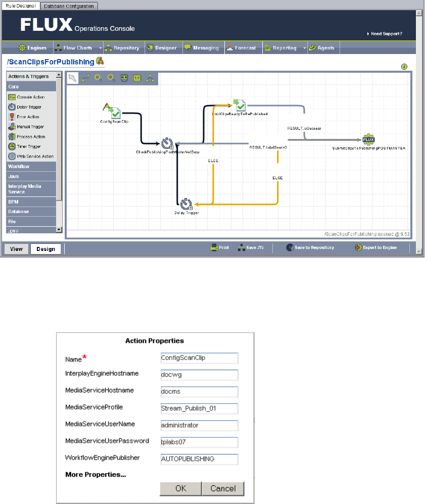
Task: Open the Repository menu item
Action: 122,48
